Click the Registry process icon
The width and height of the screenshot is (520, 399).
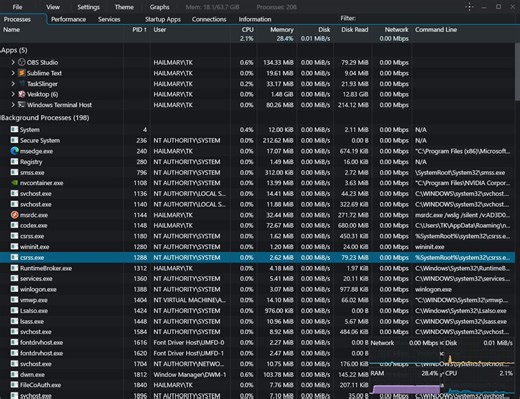pos(14,162)
